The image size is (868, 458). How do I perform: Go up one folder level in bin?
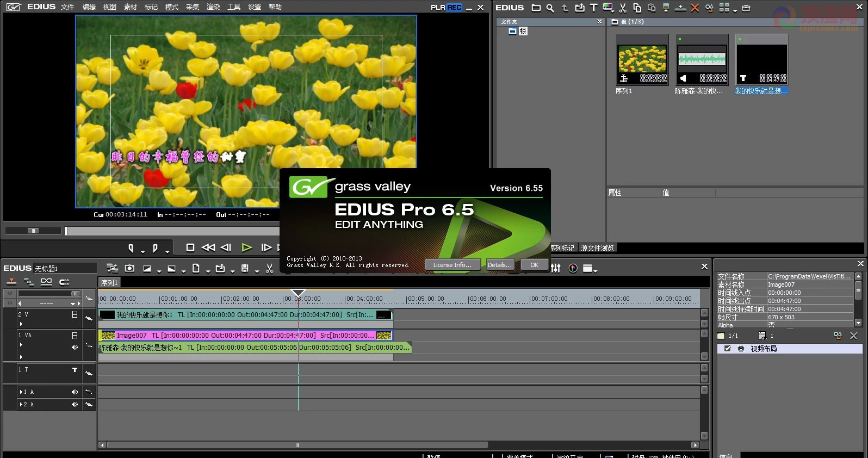click(x=565, y=8)
